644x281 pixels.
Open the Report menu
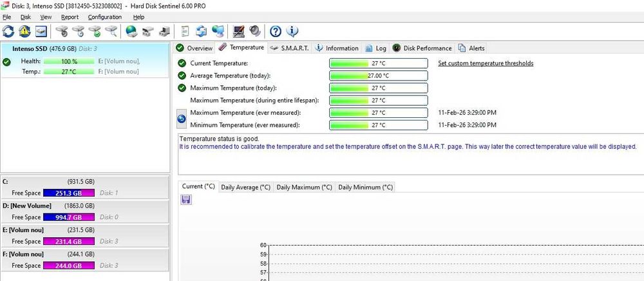pos(70,17)
